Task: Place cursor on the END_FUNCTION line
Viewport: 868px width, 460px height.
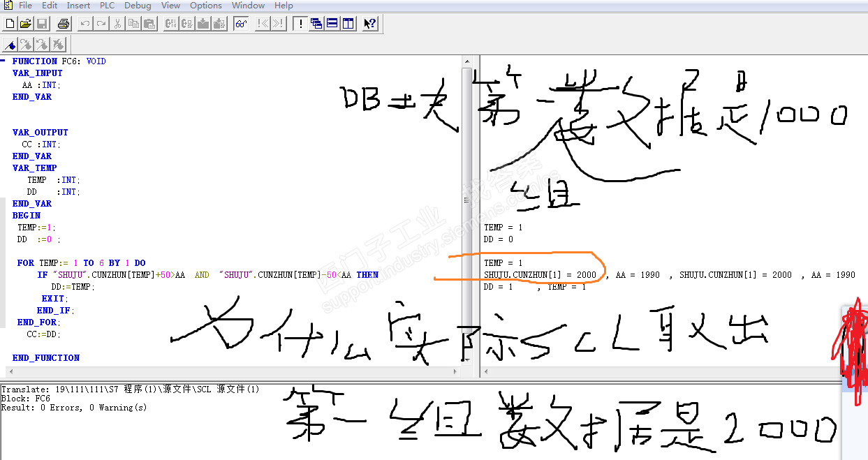Action: coord(46,358)
